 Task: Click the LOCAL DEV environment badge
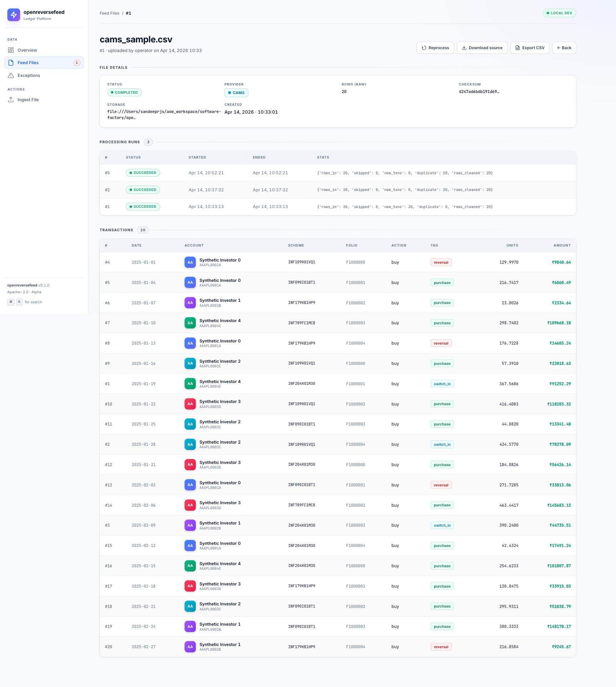[x=559, y=13]
